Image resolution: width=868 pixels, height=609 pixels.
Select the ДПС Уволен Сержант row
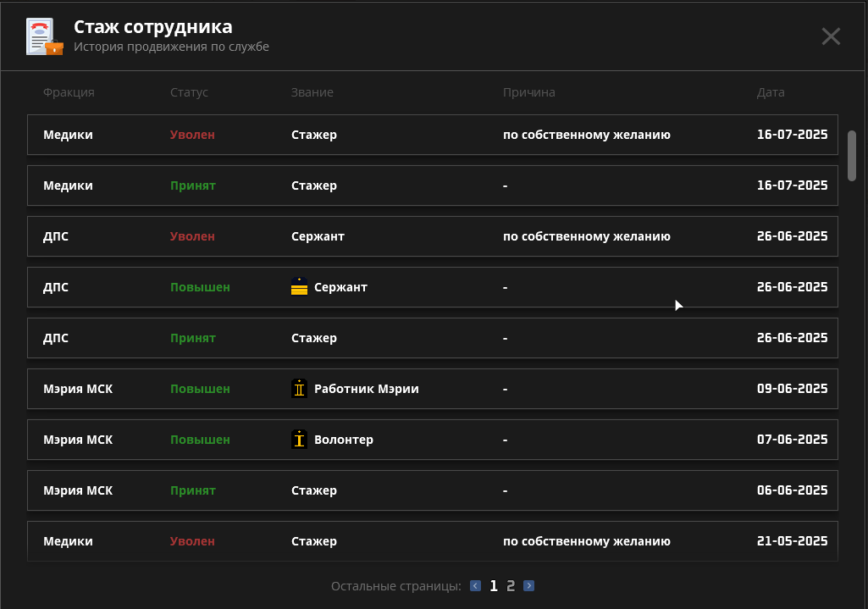pos(432,236)
